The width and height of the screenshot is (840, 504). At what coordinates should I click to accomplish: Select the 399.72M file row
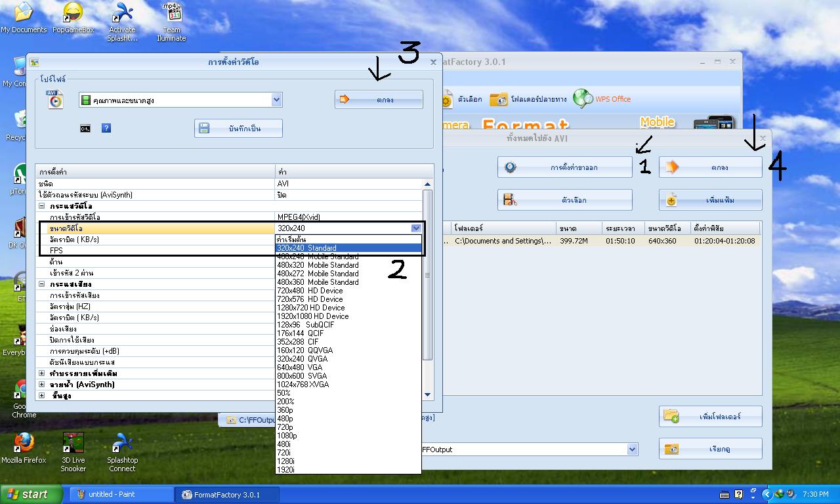602,241
